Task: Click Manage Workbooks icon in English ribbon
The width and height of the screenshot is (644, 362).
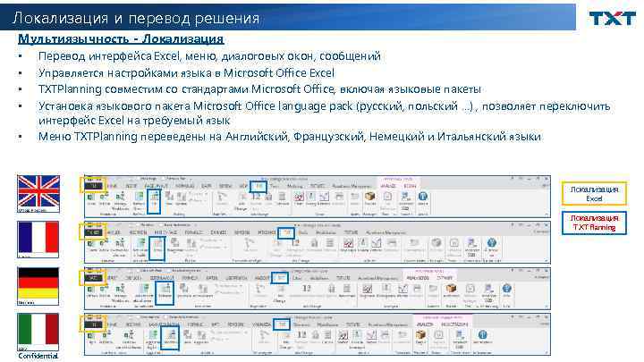Action: point(121,200)
